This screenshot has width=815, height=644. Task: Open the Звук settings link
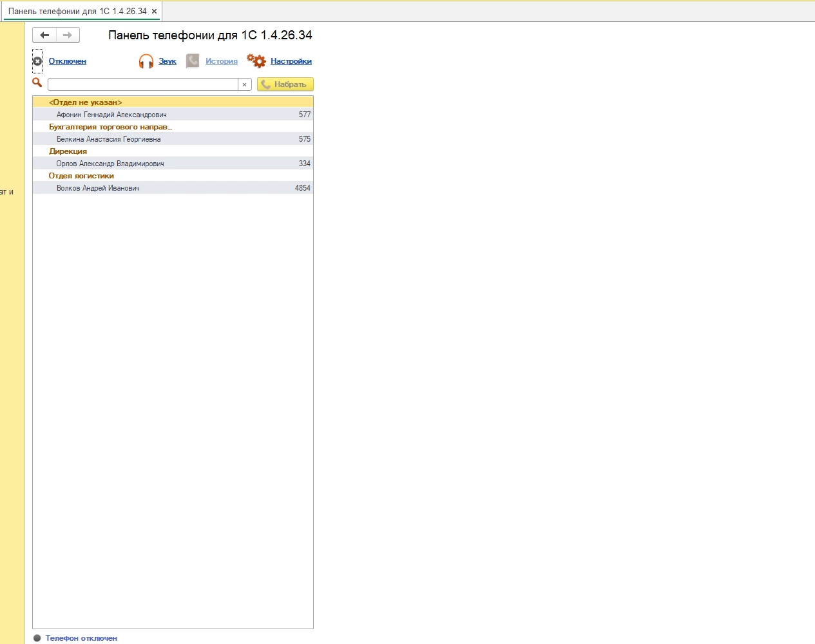click(x=168, y=61)
